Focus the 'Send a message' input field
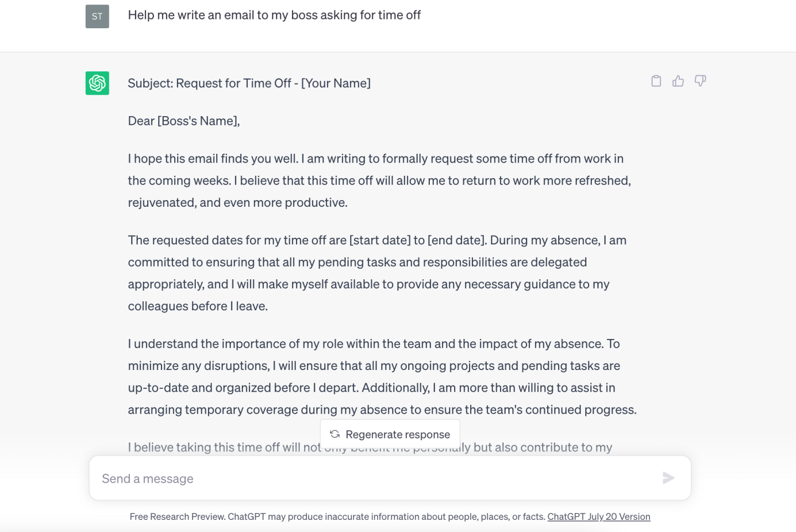The image size is (796, 532). [376, 478]
